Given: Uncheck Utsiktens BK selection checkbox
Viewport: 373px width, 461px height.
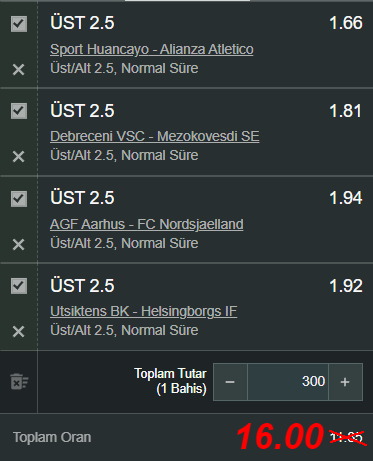Looking at the screenshot, I should coord(19,286).
